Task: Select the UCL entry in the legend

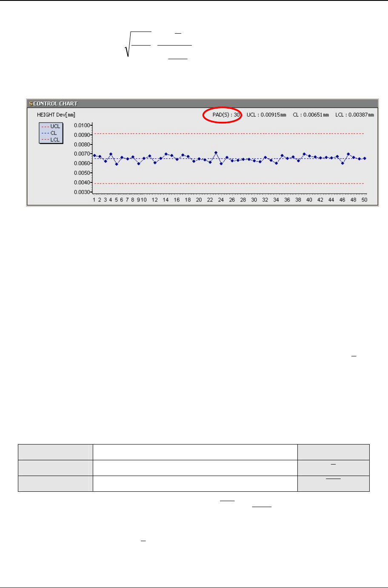Action: pyautogui.click(x=51, y=126)
